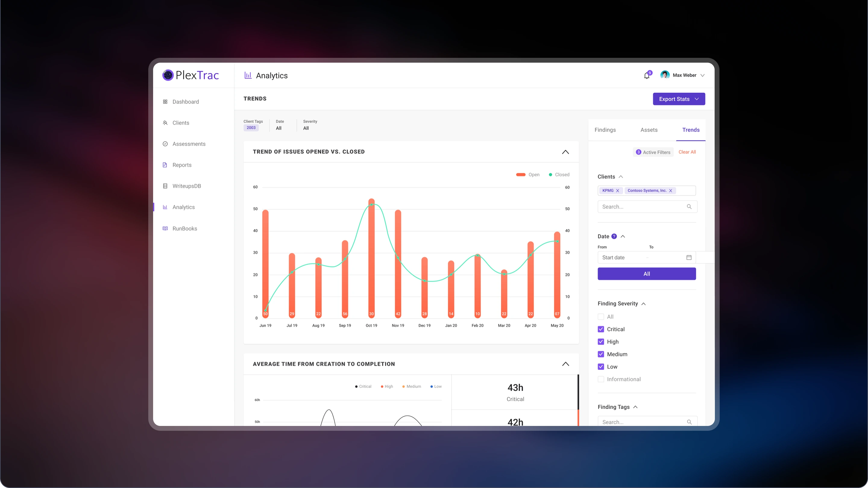Collapse the Trend of Issues chart panel
Viewport: 868px width, 488px height.
565,152
